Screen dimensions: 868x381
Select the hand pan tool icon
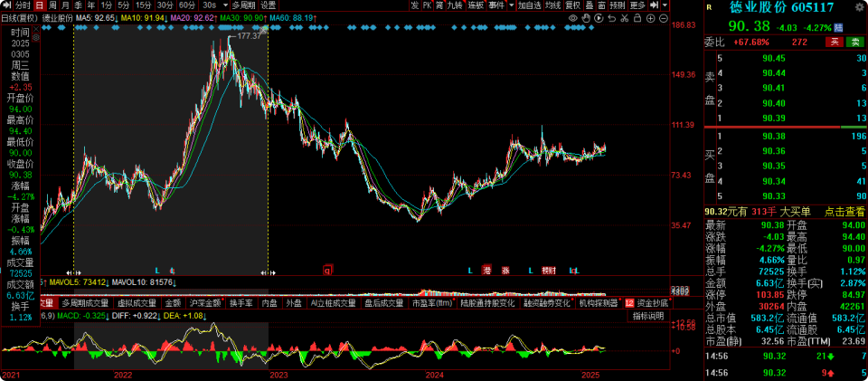[x=586, y=18]
